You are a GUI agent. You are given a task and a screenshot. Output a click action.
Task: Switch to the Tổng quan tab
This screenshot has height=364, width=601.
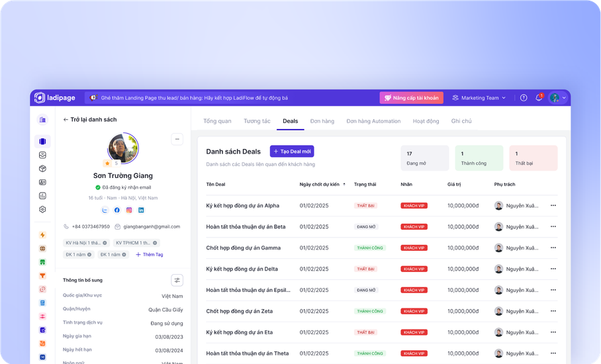(x=217, y=121)
